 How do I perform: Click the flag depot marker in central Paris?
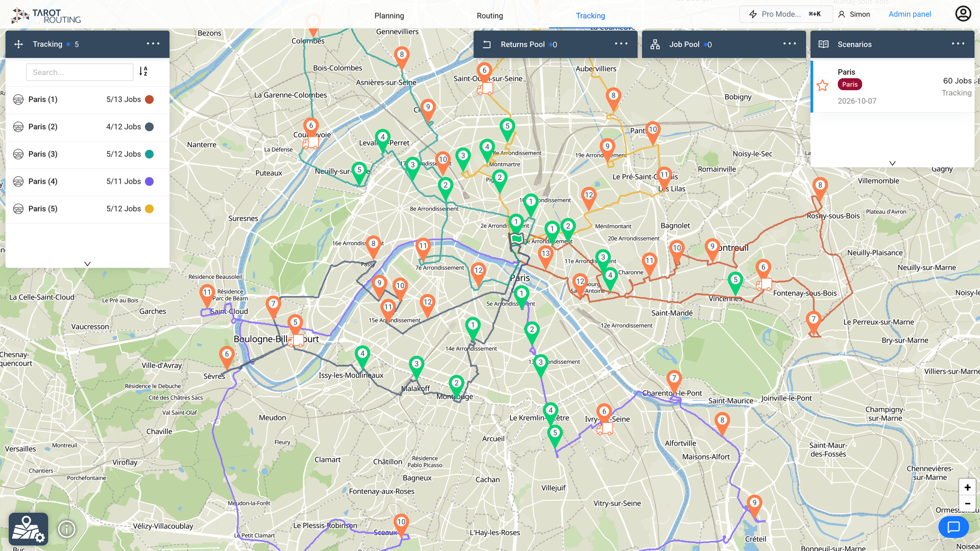pos(517,238)
